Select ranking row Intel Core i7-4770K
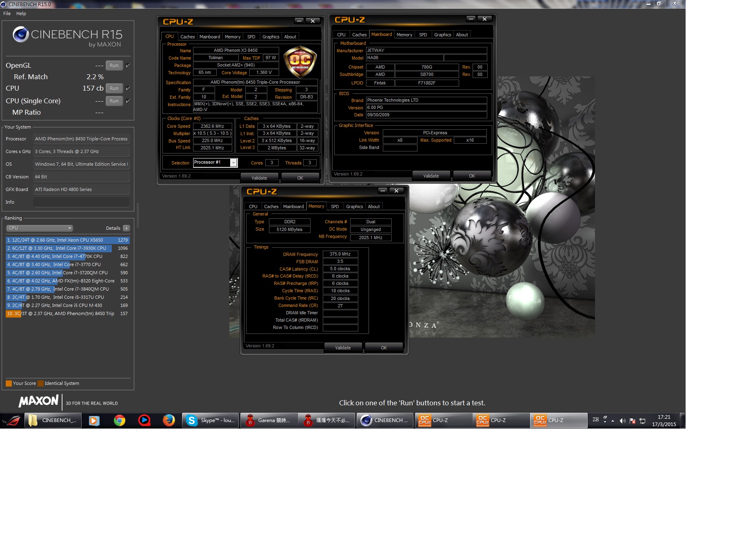Viewport: 746px width, 560px height. coord(68,256)
